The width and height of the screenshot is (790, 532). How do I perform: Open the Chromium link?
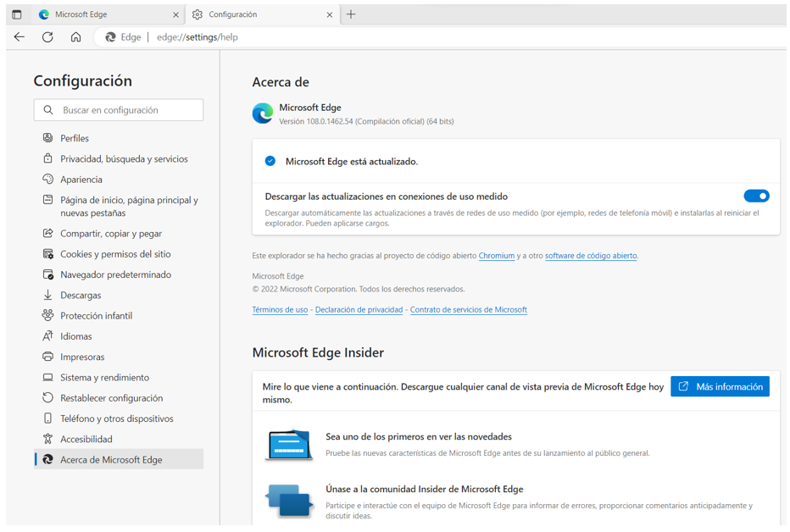496,256
